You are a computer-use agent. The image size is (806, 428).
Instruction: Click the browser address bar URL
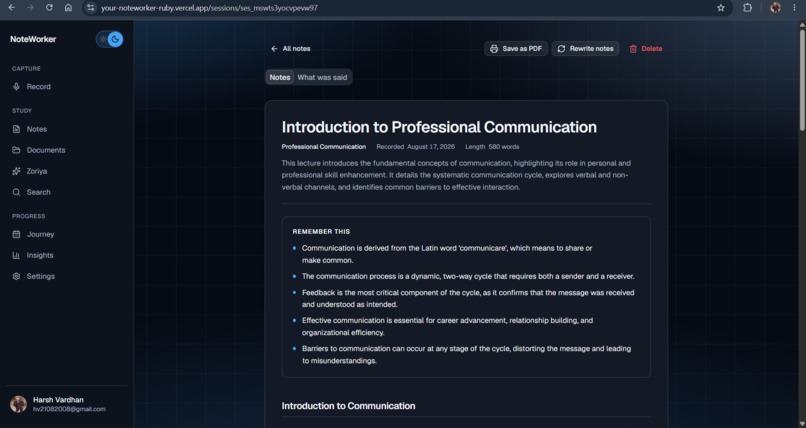click(x=209, y=8)
